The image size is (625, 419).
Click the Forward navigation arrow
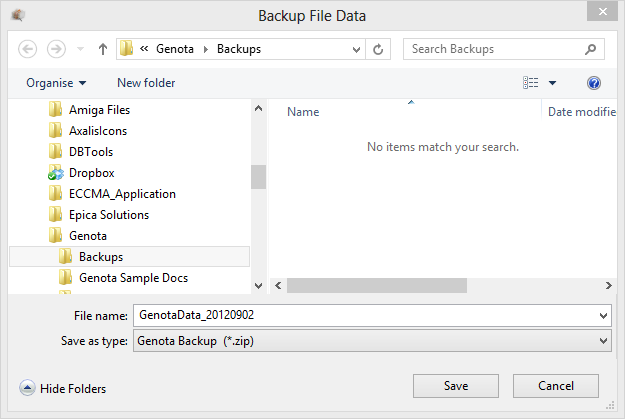[57, 49]
